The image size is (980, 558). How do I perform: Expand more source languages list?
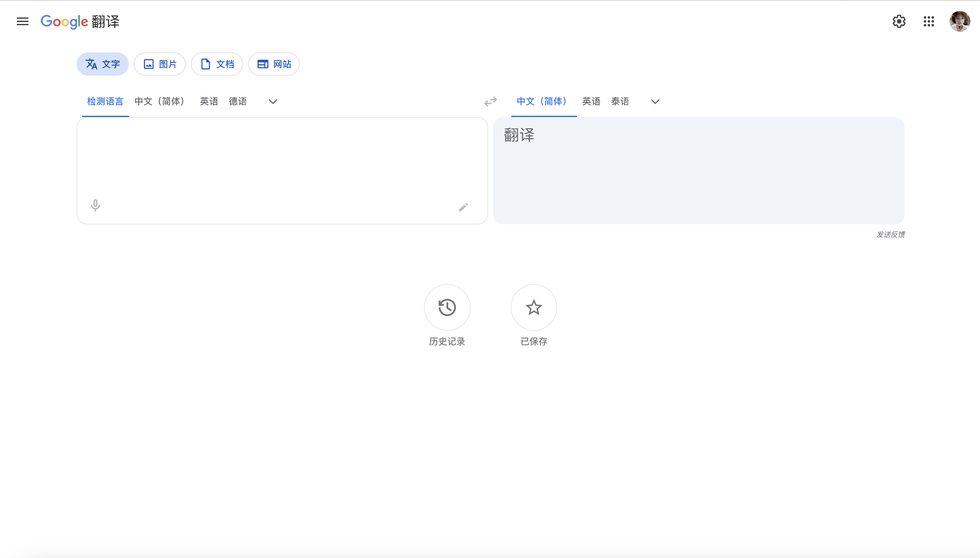pyautogui.click(x=272, y=102)
